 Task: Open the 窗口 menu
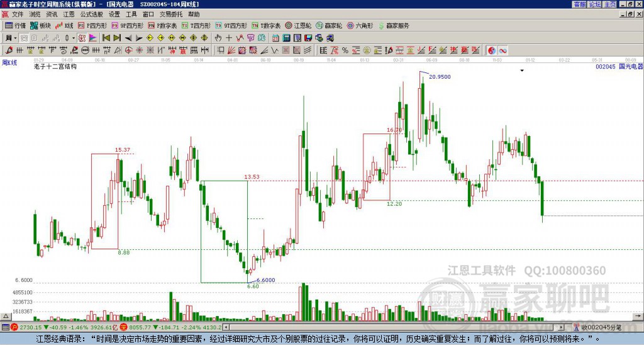point(148,14)
